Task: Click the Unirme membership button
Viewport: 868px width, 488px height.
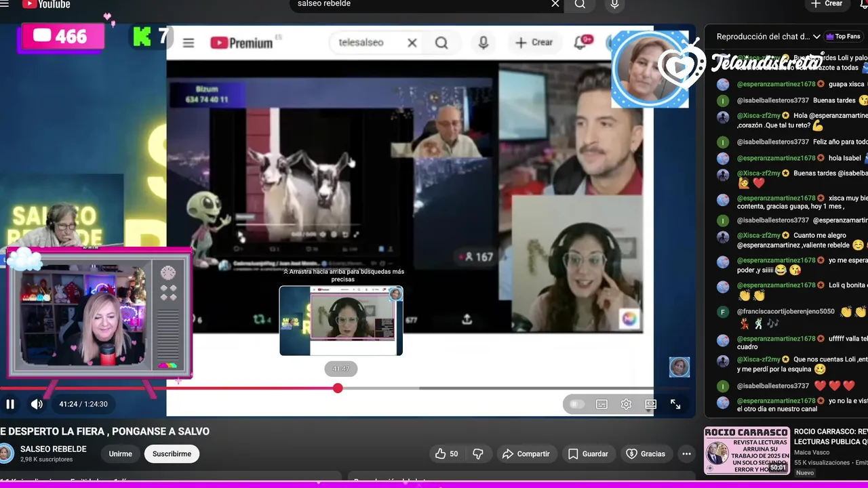Action: [x=121, y=453]
